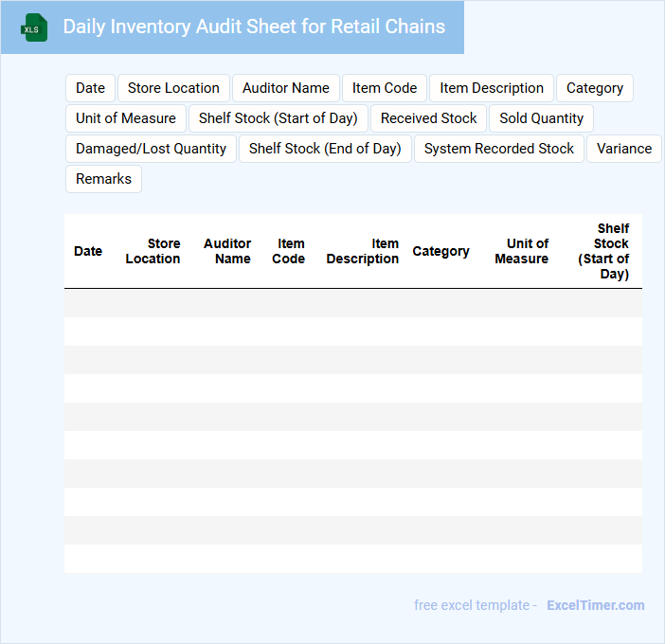Open the ExcelTimer.com link
Image resolution: width=665 pixels, height=644 pixels.
pos(595,605)
